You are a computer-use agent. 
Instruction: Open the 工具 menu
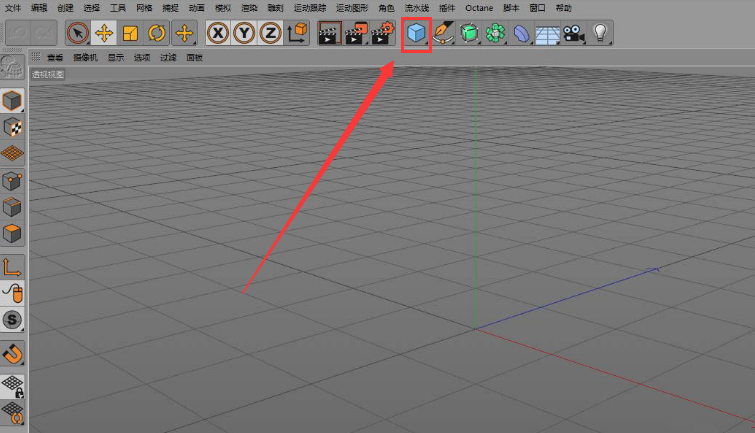click(x=117, y=8)
